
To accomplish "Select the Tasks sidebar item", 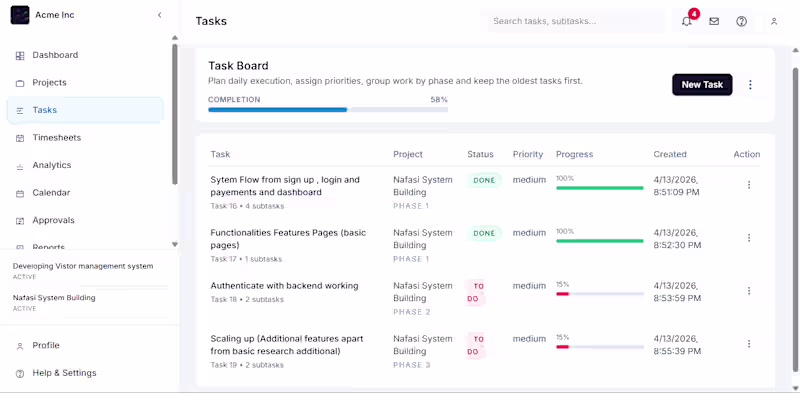I will (x=85, y=110).
